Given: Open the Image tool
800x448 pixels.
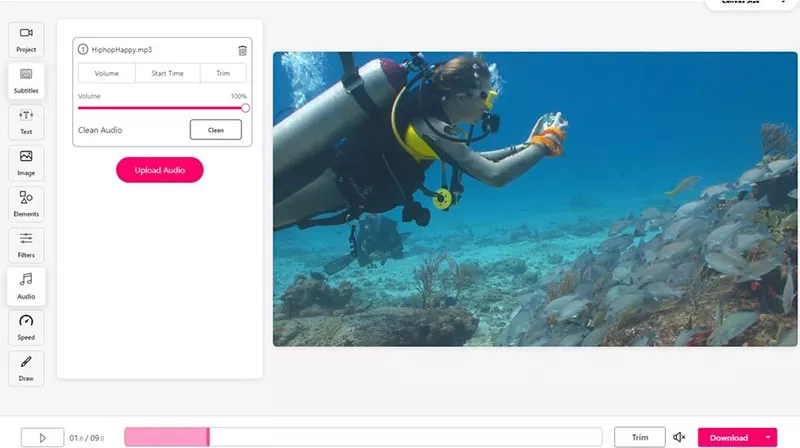Looking at the screenshot, I should click(26, 163).
